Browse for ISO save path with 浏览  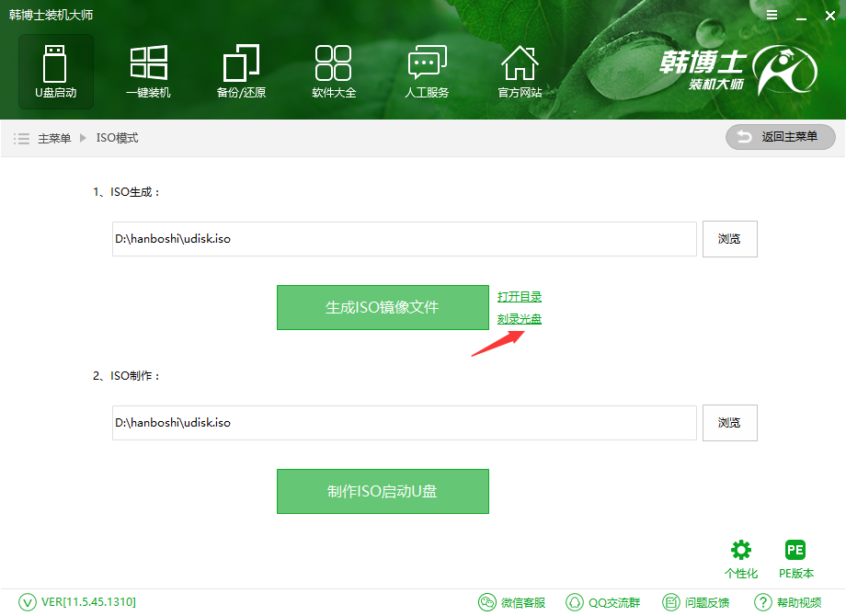tap(729, 238)
